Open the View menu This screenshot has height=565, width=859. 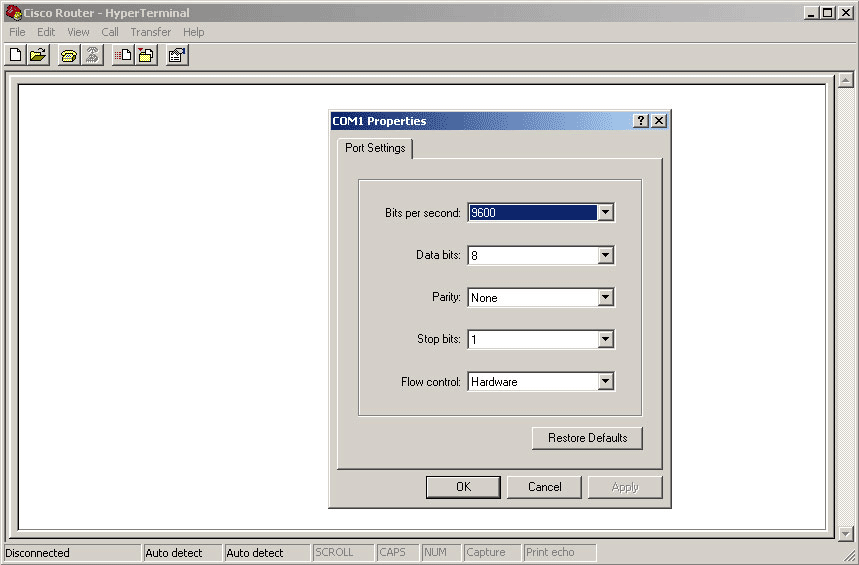click(78, 32)
